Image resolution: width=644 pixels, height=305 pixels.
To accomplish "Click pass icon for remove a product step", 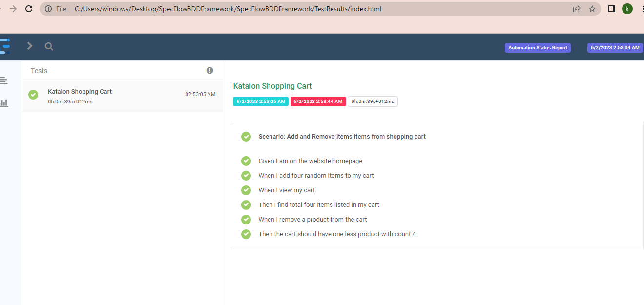I will tap(246, 220).
